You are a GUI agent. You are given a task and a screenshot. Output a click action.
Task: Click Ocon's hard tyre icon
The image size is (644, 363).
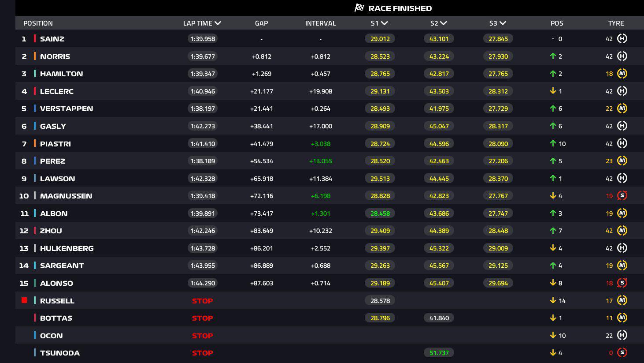click(x=622, y=335)
